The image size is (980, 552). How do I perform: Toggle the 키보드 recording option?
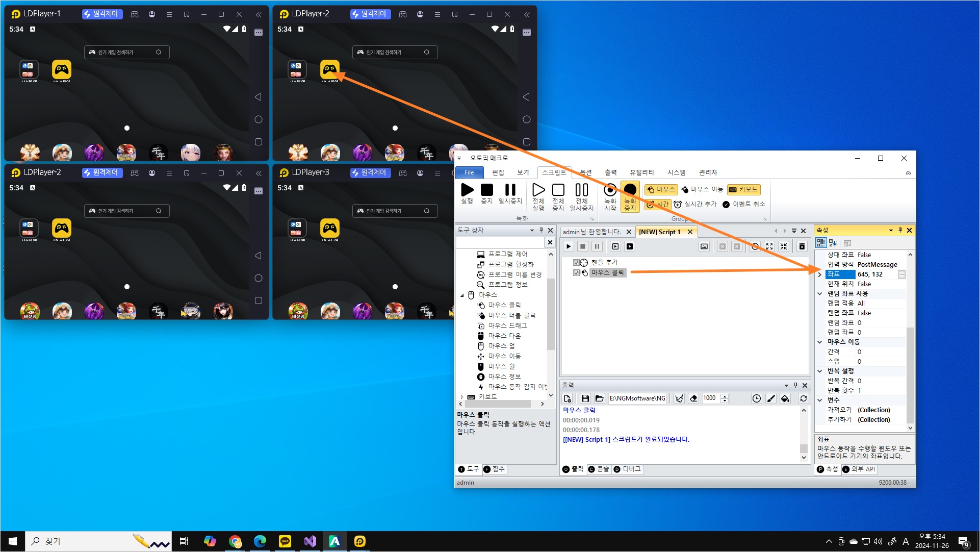coord(743,189)
